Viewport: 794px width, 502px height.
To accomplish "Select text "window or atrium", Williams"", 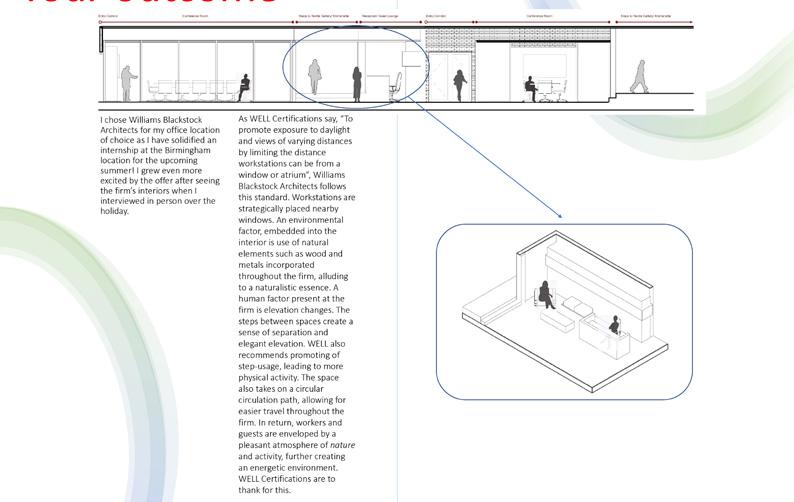I will click(292, 175).
